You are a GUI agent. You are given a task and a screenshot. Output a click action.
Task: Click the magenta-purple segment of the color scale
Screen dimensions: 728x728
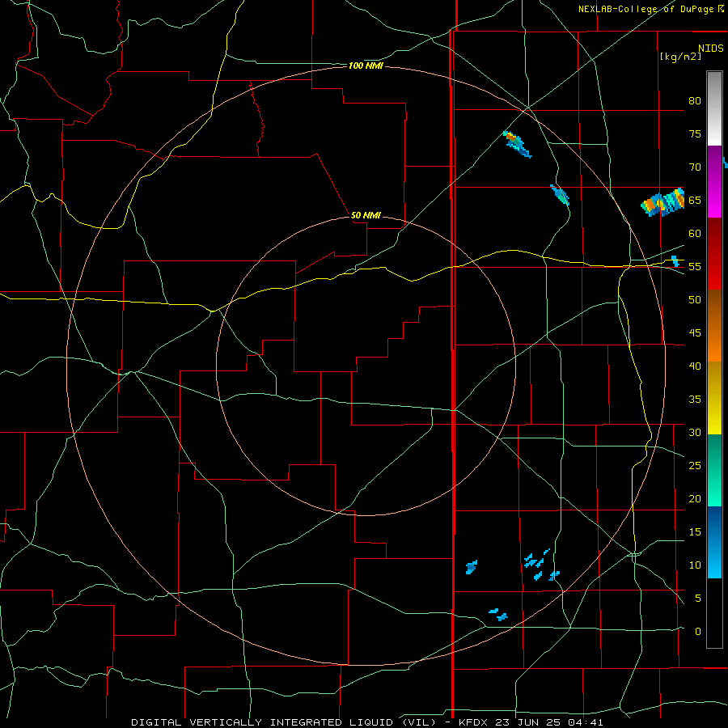coord(714,181)
